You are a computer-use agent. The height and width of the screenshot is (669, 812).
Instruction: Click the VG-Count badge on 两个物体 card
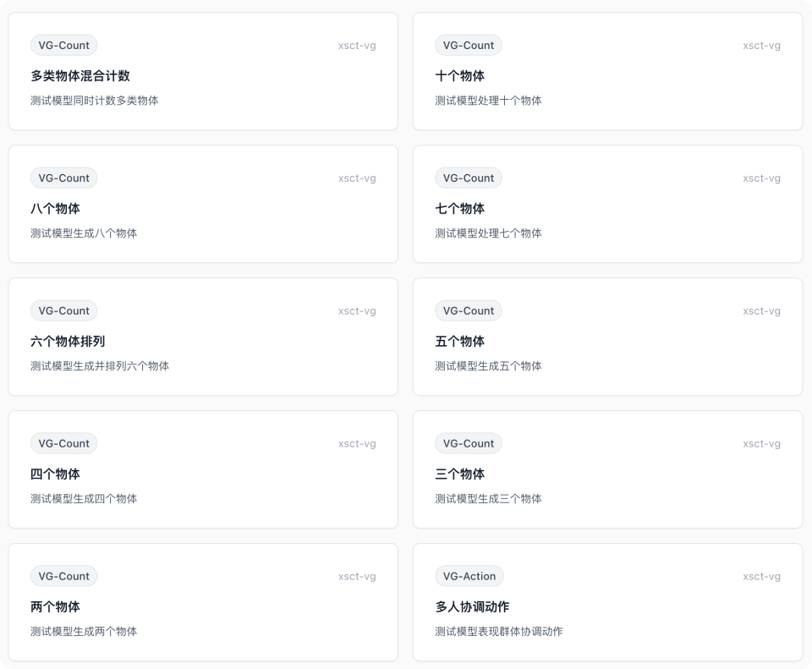pos(63,576)
